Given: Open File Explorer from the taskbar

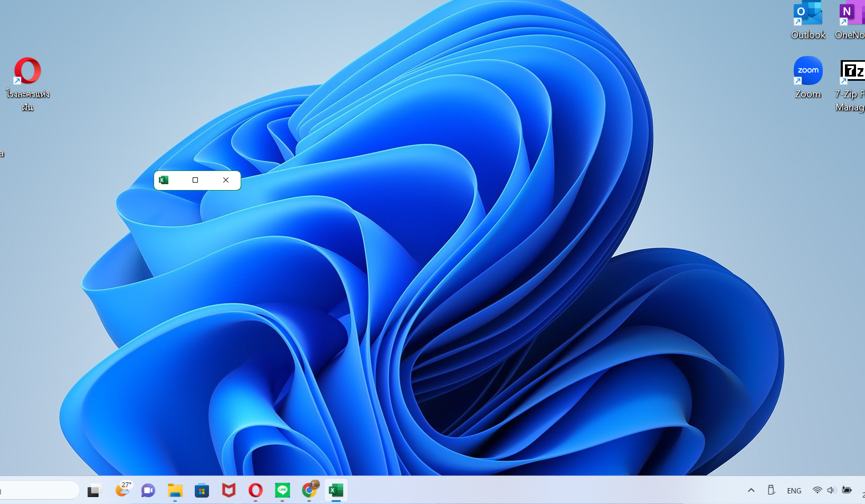Looking at the screenshot, I should [x=175, y=491].
